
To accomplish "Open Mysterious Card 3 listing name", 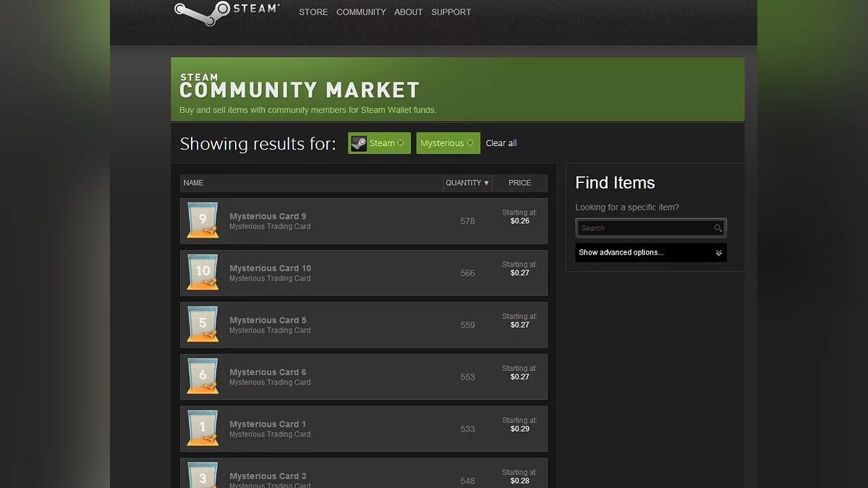I will pyautogui.click(x=268, y=476).
